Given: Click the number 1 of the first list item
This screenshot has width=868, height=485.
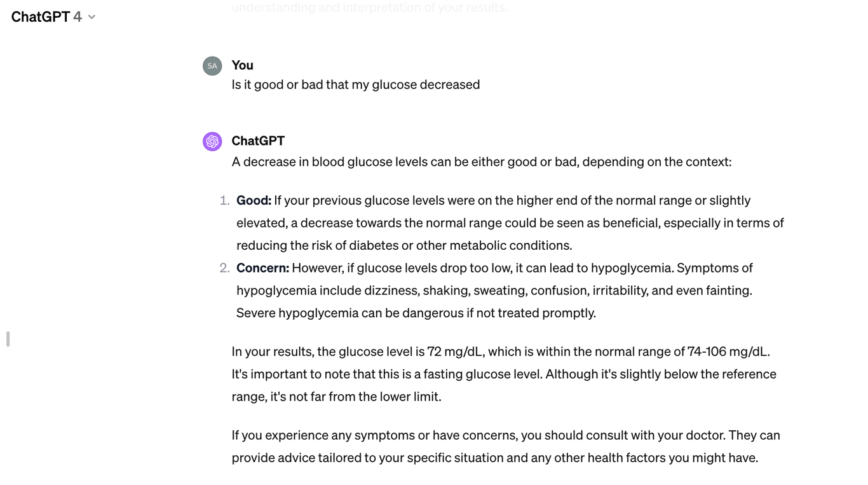Looking at the screenshot, I should tap(224, 200).
